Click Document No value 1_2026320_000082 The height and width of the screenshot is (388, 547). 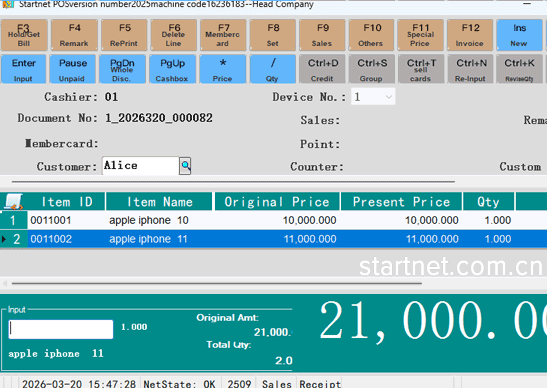(159, 118)
